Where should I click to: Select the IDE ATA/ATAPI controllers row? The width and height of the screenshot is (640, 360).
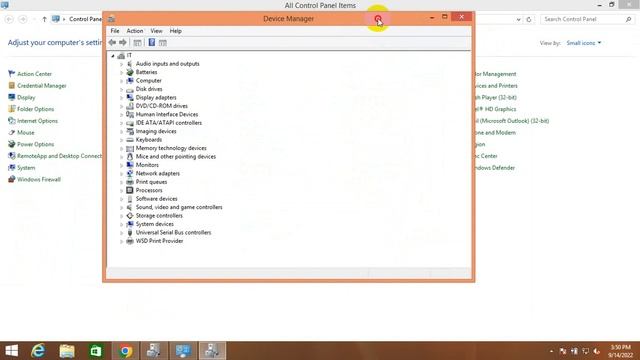click(x=169, y=123)
